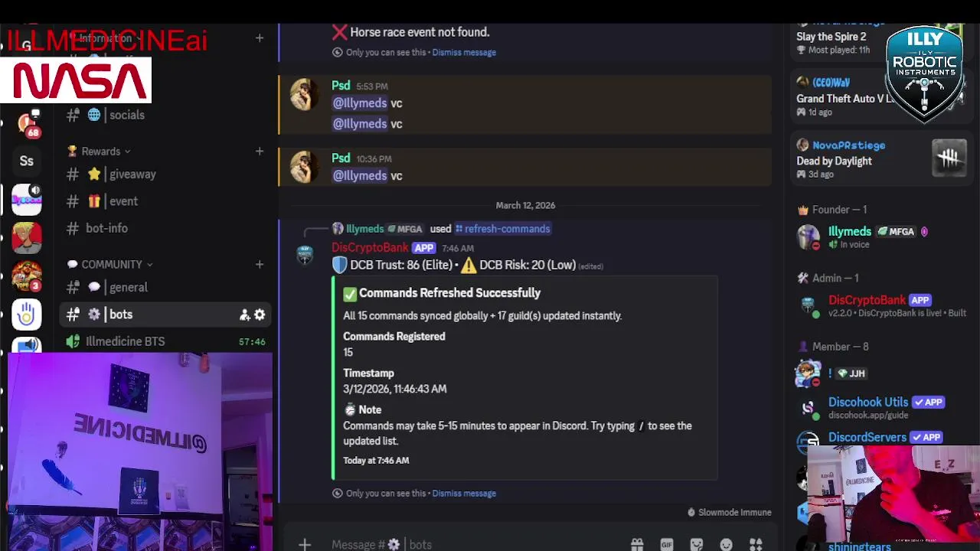Open the server with 68 notifications
This screenshot has width=980, height=551.
(x=27, y=123)
